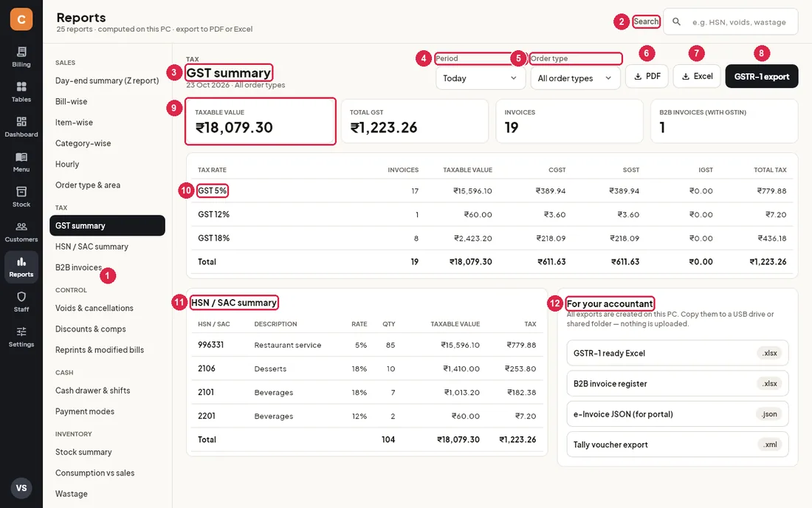The width and height of the screenshot is (812, 508).
Task: Export the Tally voucher export xml
Action: [x=678, y=444]
